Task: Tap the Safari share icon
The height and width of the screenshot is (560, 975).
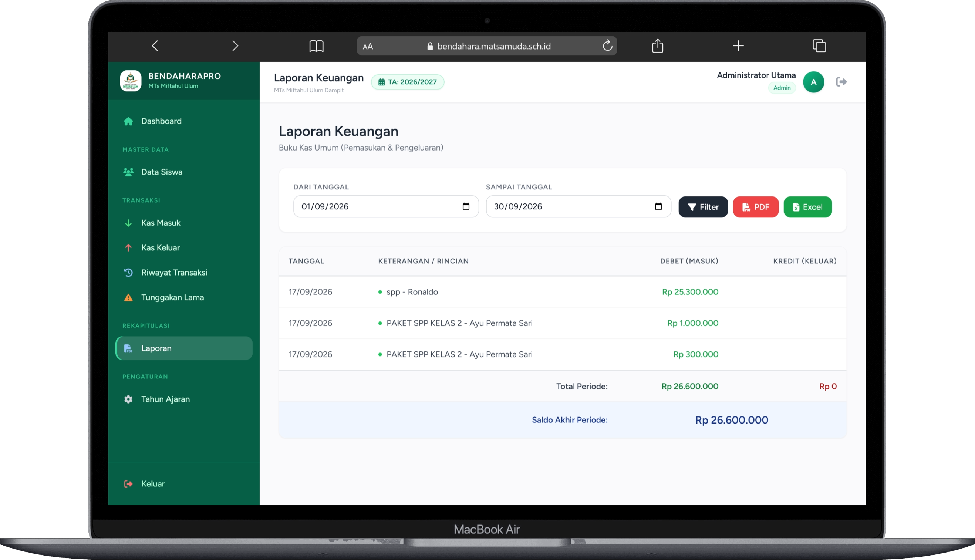Action: tap(658, 46)
